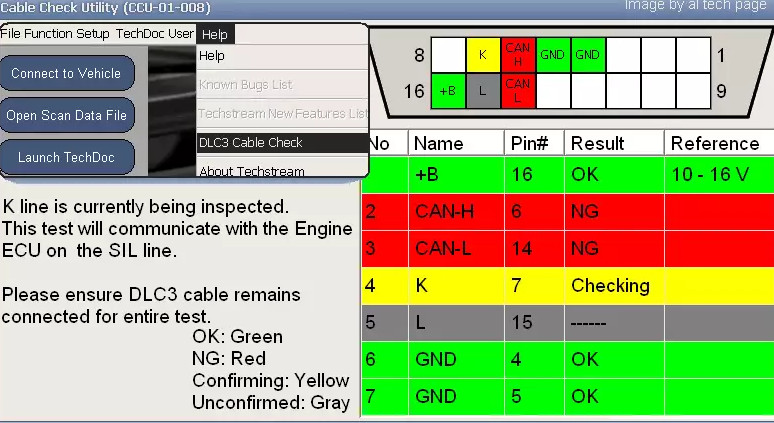Image resolution: width=774 pixels, height=423 pixels.
Task: Select DLC3 Cable Check from the Help menu
Action: (250, 143)
